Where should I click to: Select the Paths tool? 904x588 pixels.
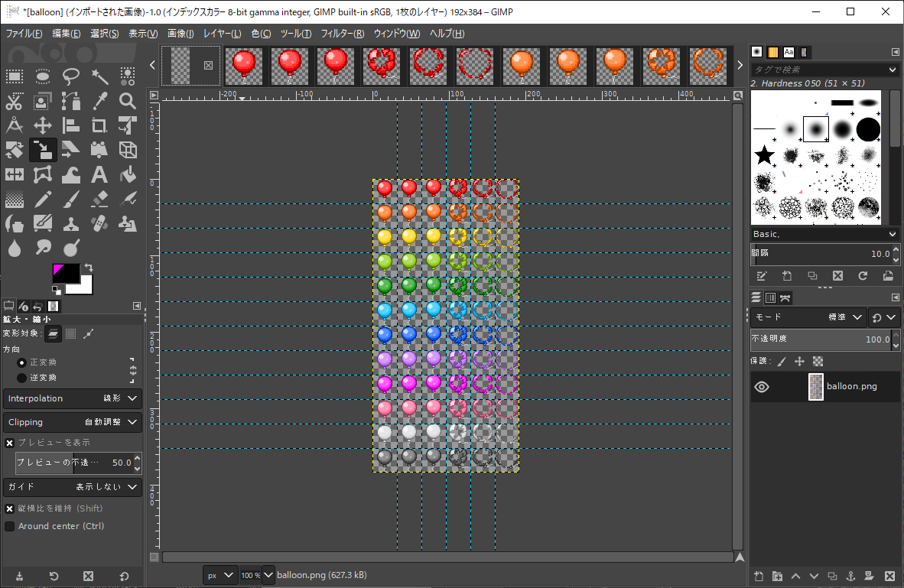click(71, 101)
